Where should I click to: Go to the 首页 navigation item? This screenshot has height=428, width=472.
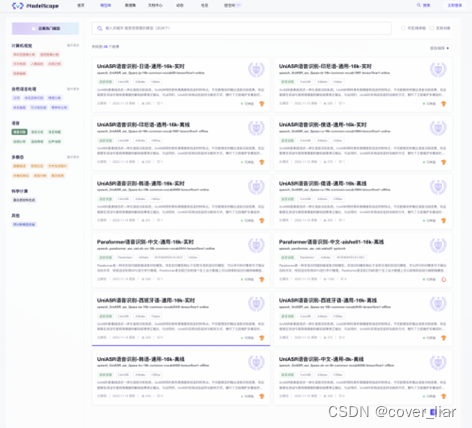tap(81, 5)
